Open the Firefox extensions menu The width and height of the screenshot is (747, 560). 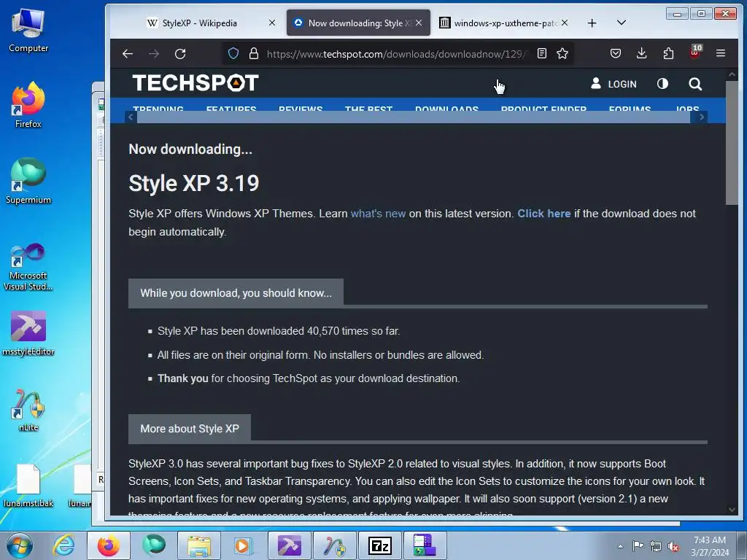(668, 53)
